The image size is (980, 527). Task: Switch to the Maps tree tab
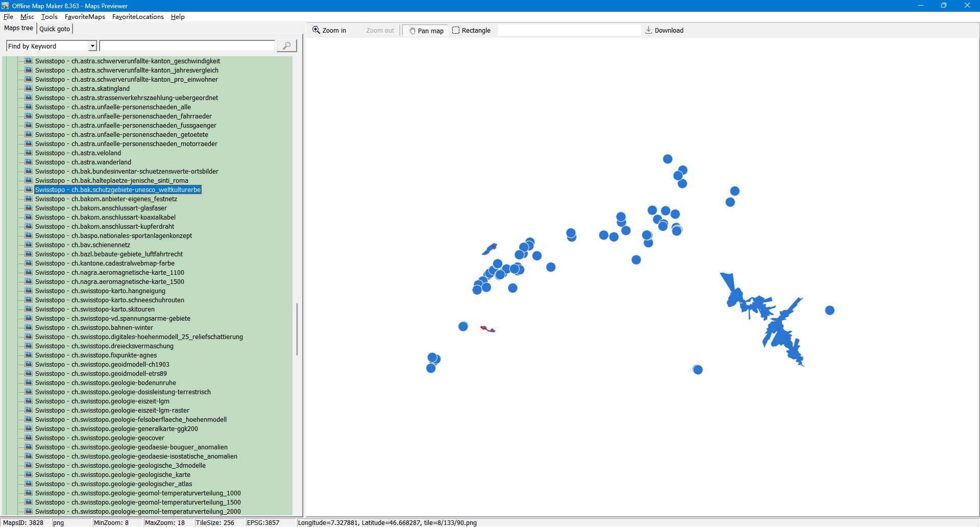click(18, 28)
